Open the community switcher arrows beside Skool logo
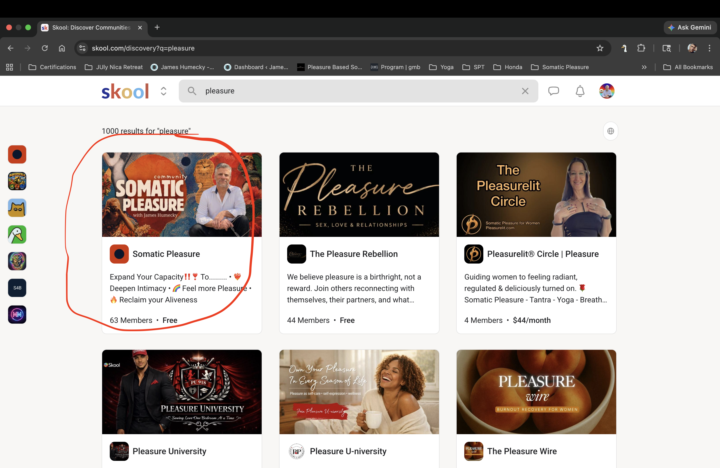Screen dimensions: 720x468 [x=163, y=91]
